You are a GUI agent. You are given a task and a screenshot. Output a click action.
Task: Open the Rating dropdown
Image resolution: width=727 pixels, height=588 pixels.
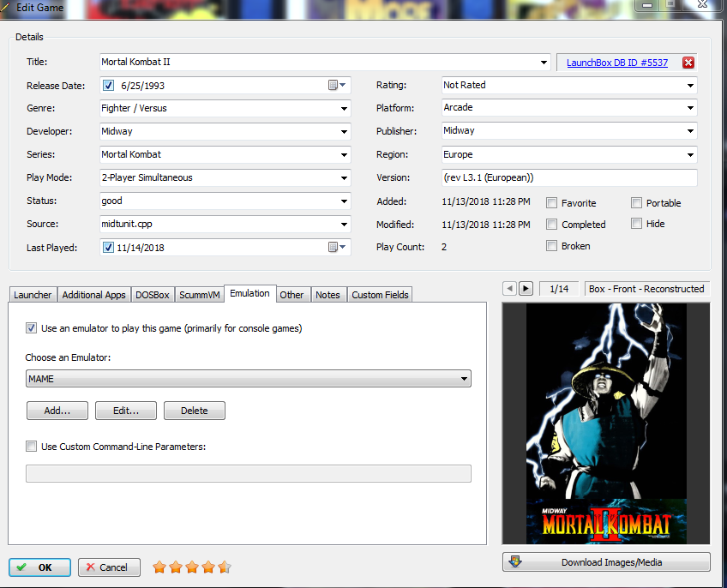690,86
